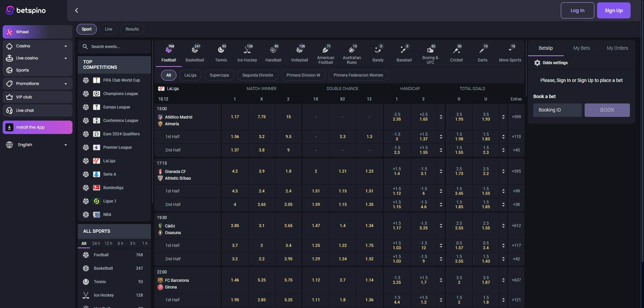Open the My Bets tab
This screenshot has height=308, width=644.
(x=582, y=48)
